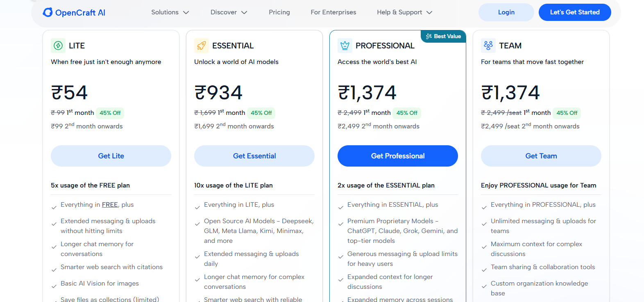
Task: Click the Get Professional button
Action: click(397, 156)
